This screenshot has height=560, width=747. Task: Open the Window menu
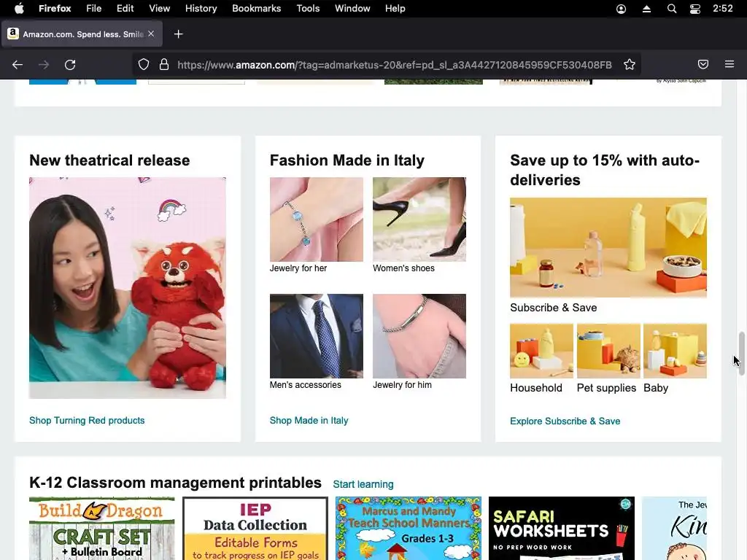pos(352,9)
